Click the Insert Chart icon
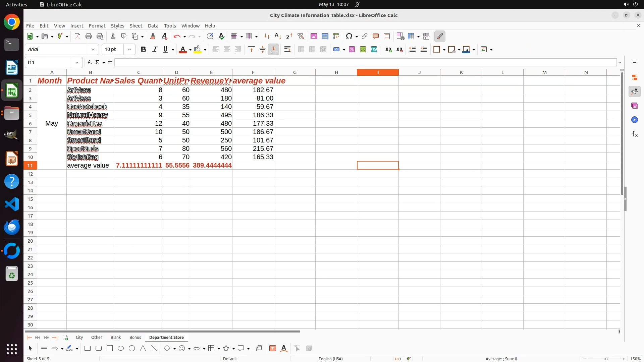 click(325, 36)
